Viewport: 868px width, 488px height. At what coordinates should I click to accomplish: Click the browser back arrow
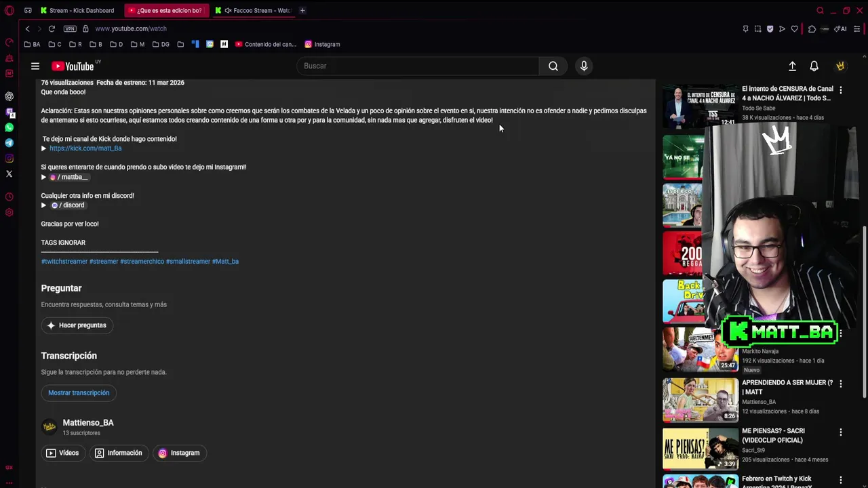[27, 28]
